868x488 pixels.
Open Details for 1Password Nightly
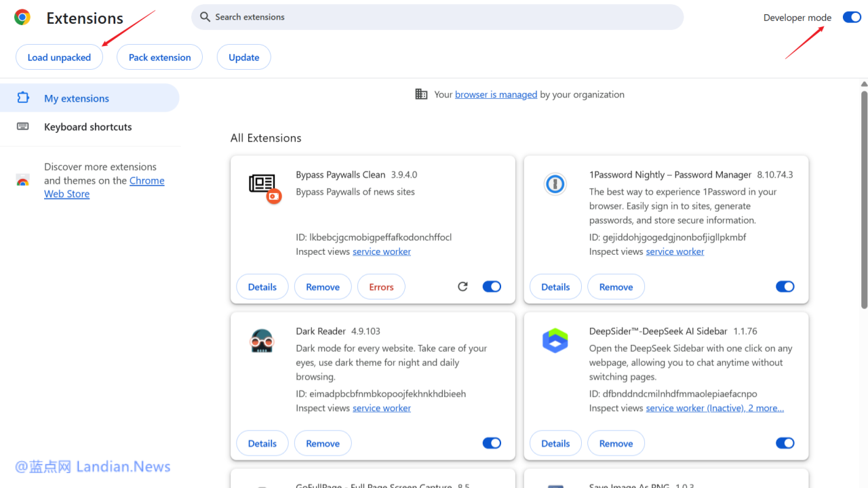coord(555,287)
